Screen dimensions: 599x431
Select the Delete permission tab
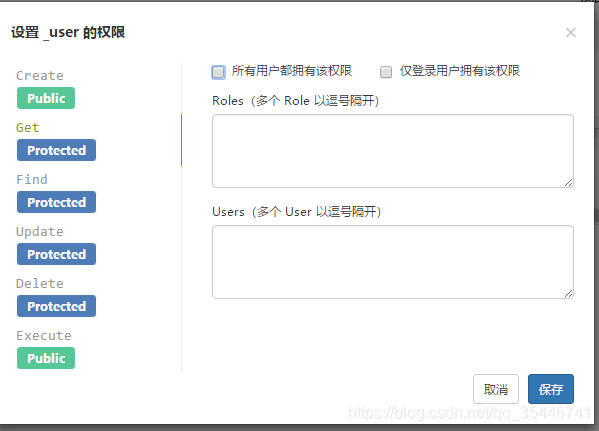tap(40, 284)
